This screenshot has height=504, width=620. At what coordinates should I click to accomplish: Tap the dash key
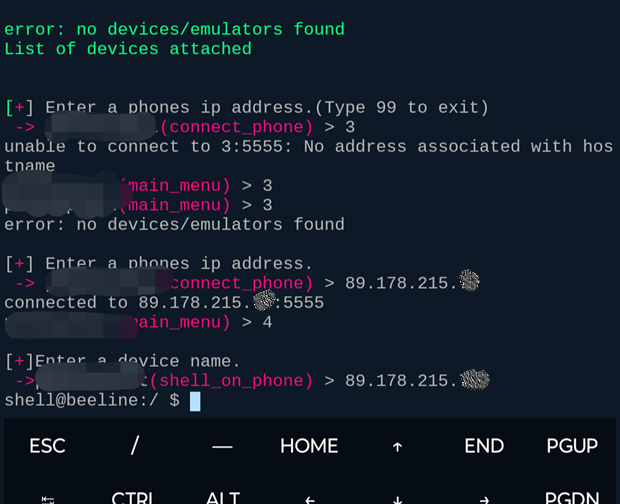(x=222, y=446)
